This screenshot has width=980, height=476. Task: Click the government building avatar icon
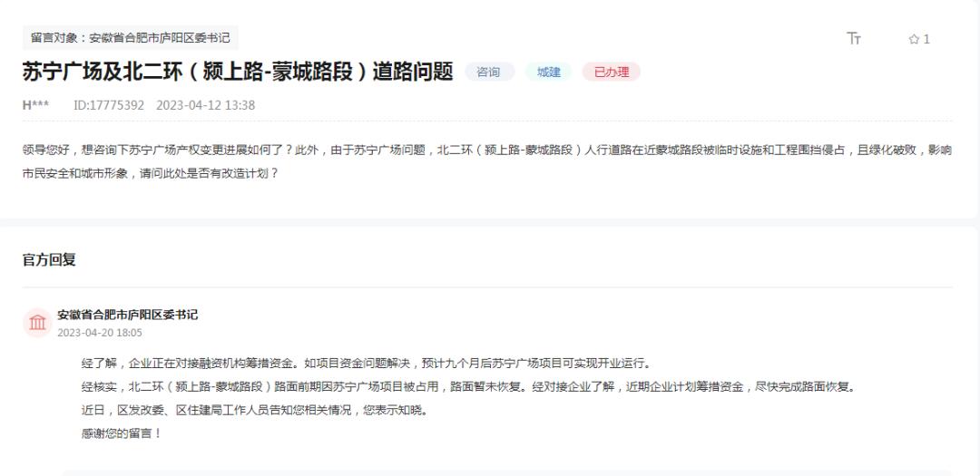pyautogui.click(x=37, y=323)
